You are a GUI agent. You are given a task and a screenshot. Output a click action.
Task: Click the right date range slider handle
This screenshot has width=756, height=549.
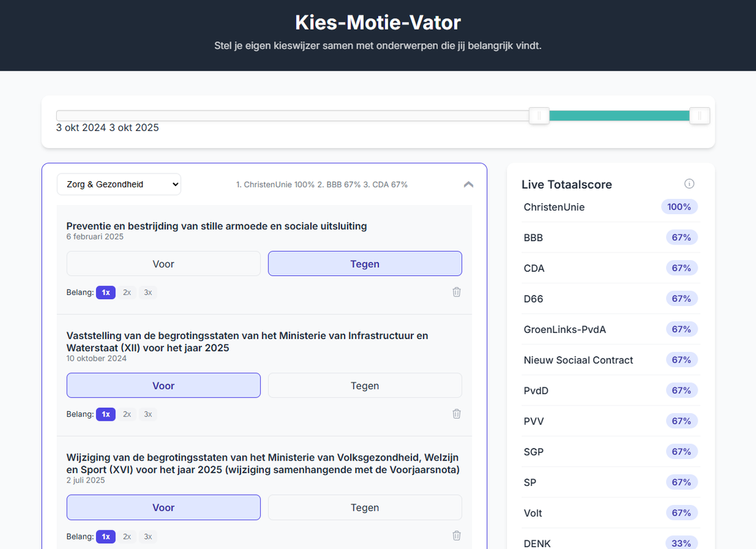click(699, 116)
